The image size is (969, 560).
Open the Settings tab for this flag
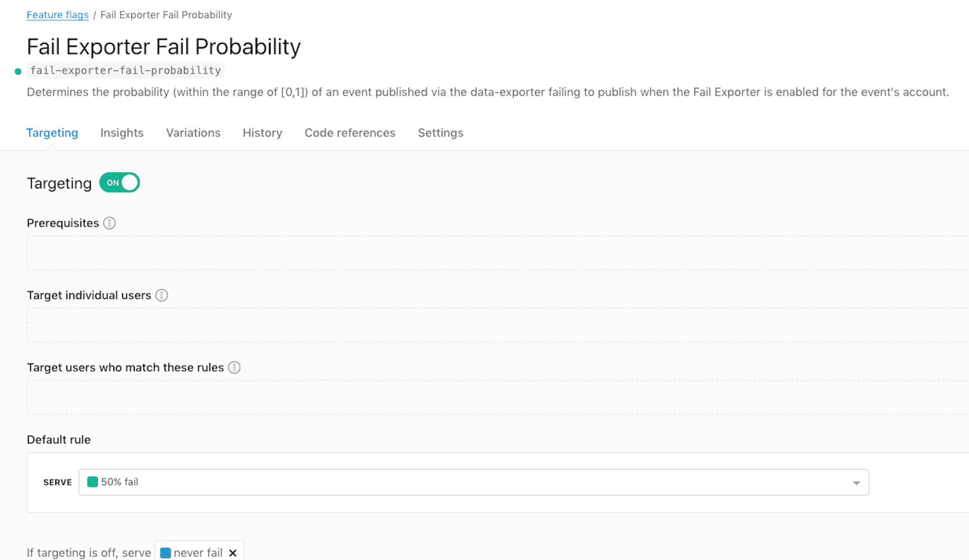coord(440,133)
